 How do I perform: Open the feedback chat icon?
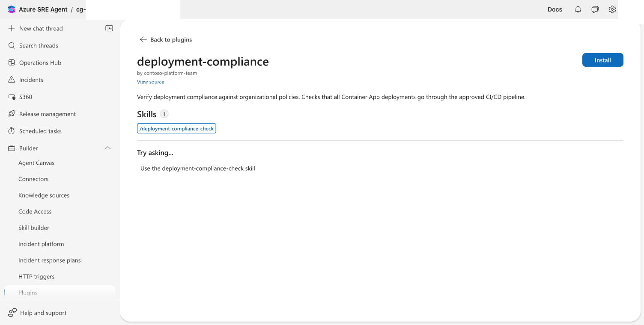tap(595, 9)
